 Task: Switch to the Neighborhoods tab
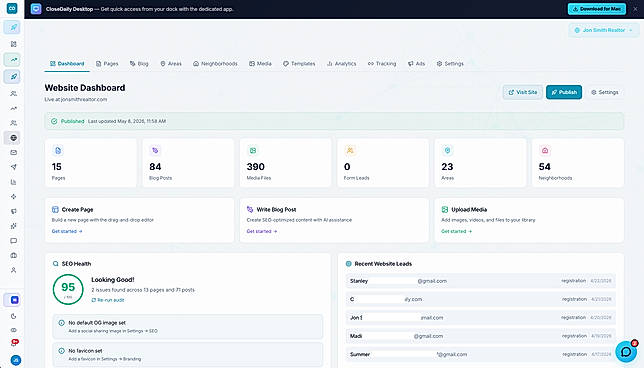pyautogui.click(x=215, y=64)
